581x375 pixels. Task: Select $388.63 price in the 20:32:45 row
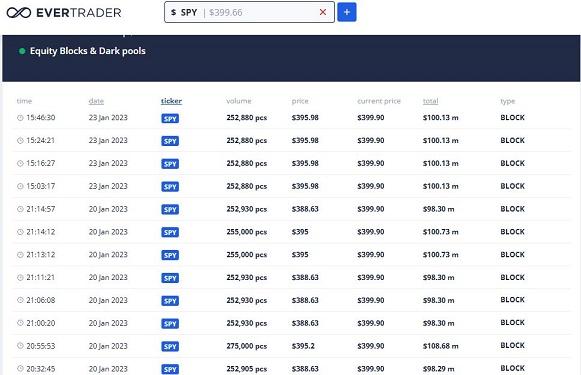[305, 369]
